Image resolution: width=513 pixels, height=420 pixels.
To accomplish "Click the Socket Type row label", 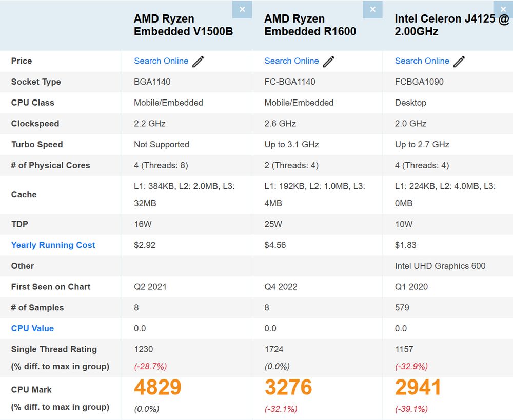I will coord(36,82).
